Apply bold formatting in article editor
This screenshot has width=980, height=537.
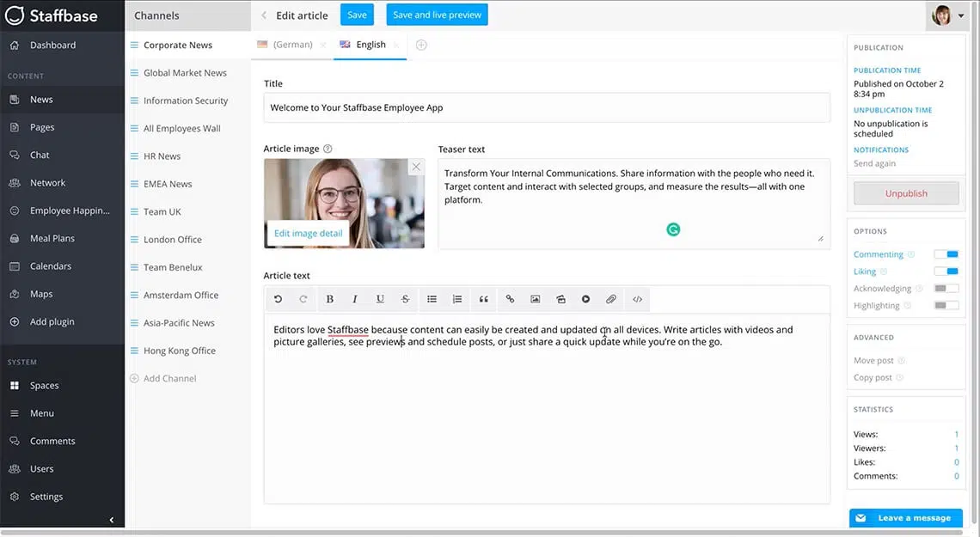329,299
